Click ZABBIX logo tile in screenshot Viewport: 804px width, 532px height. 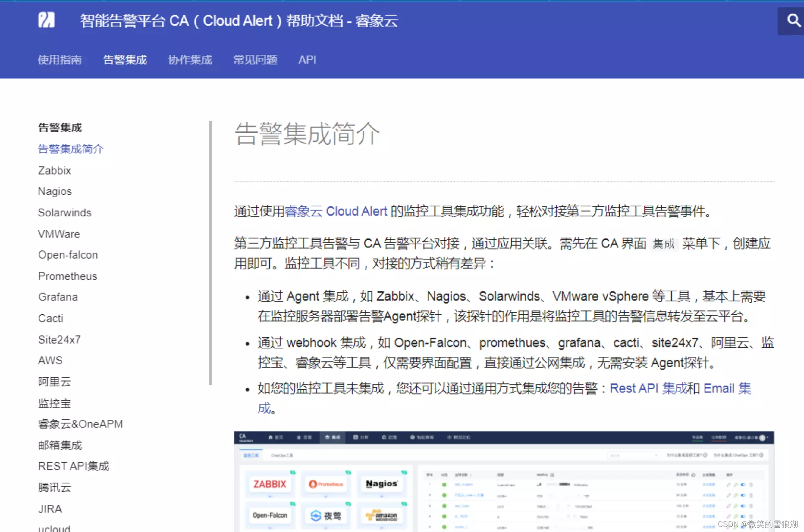(x=270, y=484)
